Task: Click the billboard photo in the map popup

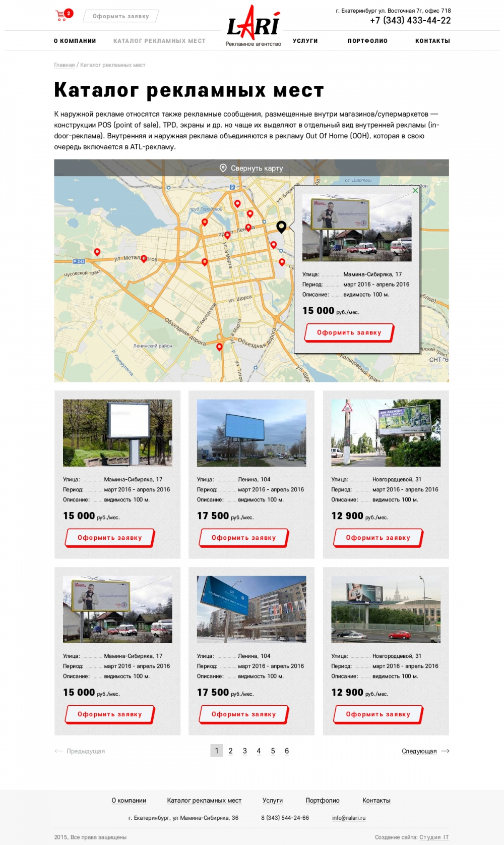Action: pyautogui.click(x=357, y=228)
